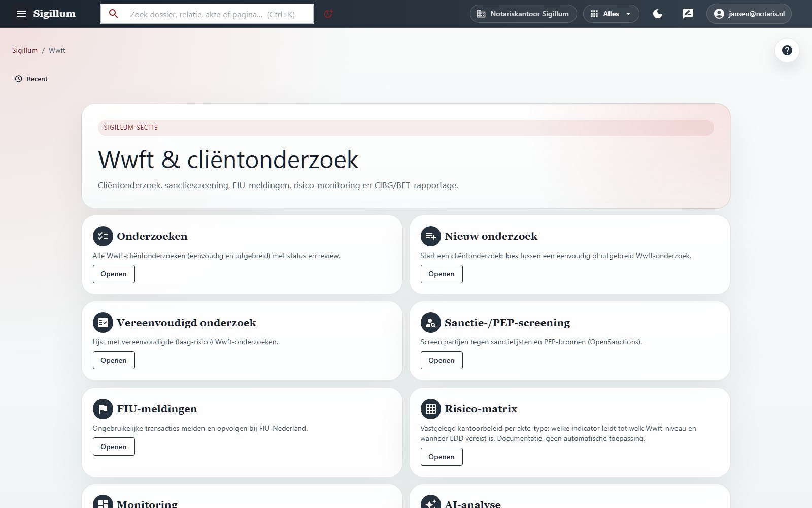Click the FIU-meldingen flag icon
Image resolution: width=812 pixels, height=508 pixels.
(x=103, y=409)
